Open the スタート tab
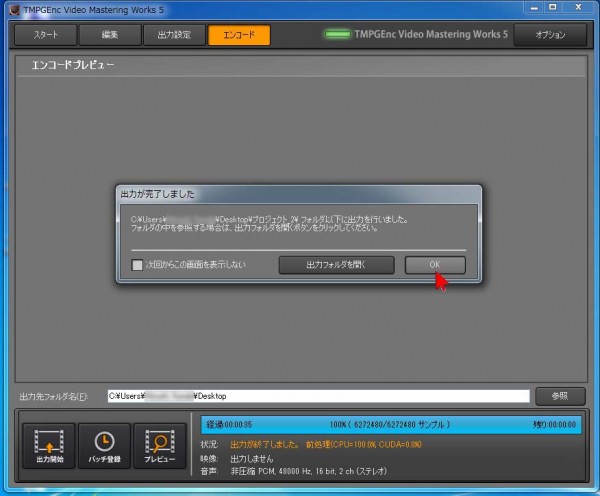This screenshot has height=496, width=600. point(46,35)
